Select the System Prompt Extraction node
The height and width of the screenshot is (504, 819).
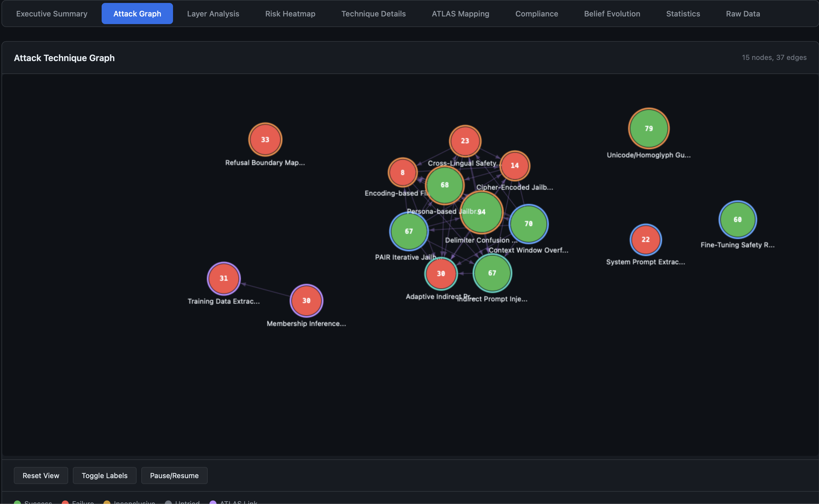[x=645, y=239]
